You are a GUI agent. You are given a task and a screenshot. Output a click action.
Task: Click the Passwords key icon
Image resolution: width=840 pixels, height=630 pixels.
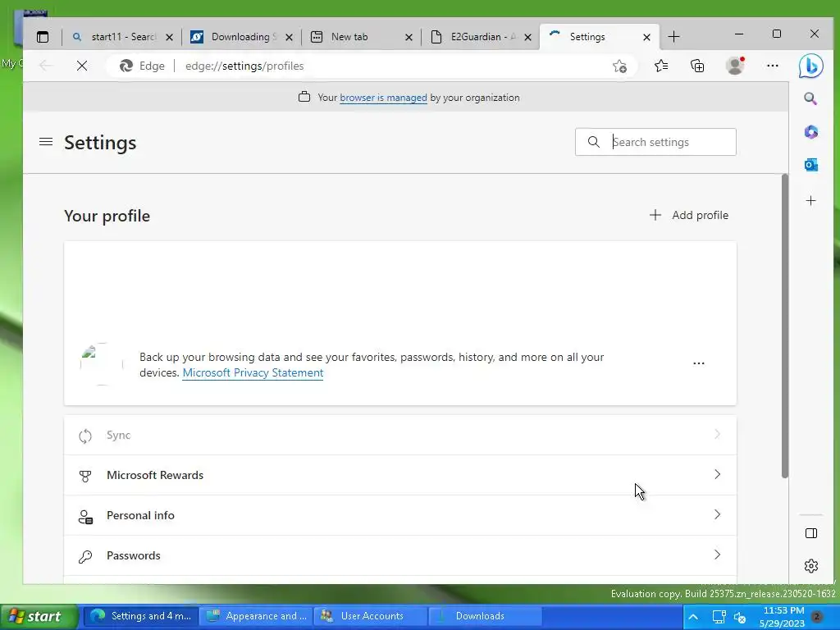click(85, 557)
